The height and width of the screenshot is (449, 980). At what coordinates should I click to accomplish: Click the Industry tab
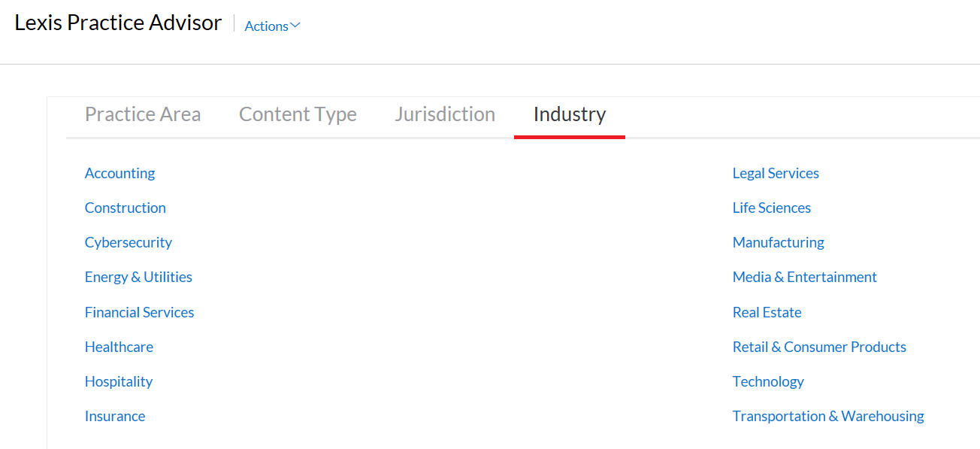pyautogui.click(x=570, y=114)
